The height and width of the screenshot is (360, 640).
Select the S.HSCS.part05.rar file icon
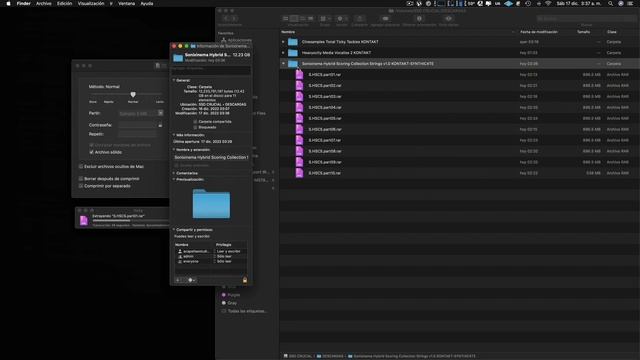click(299, 118)
